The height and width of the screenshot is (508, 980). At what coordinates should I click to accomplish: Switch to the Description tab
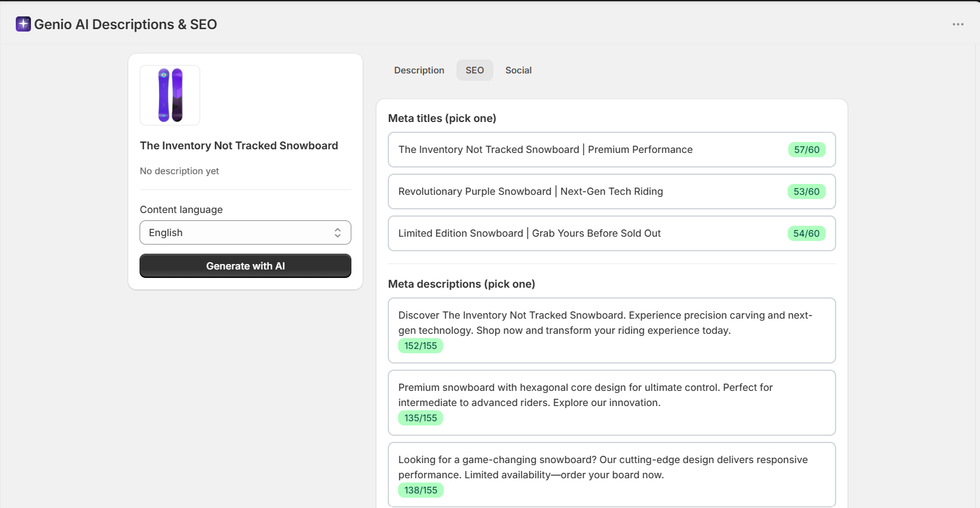click(419, 70)
